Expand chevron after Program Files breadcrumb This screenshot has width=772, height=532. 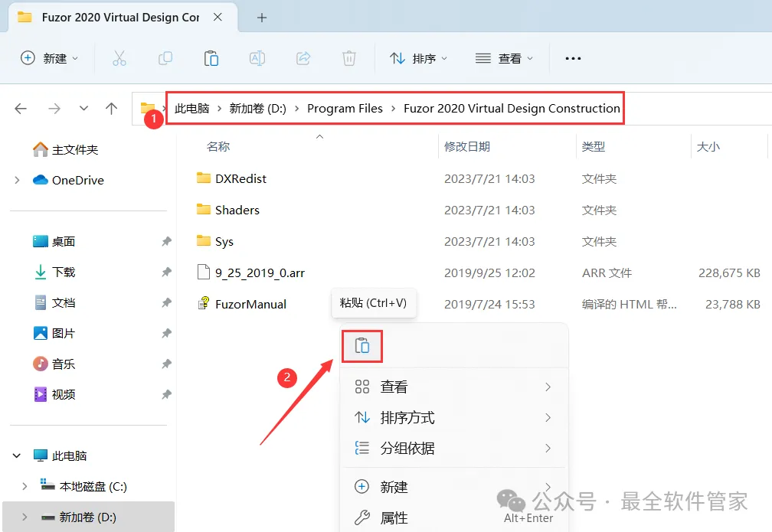[394, 108]
